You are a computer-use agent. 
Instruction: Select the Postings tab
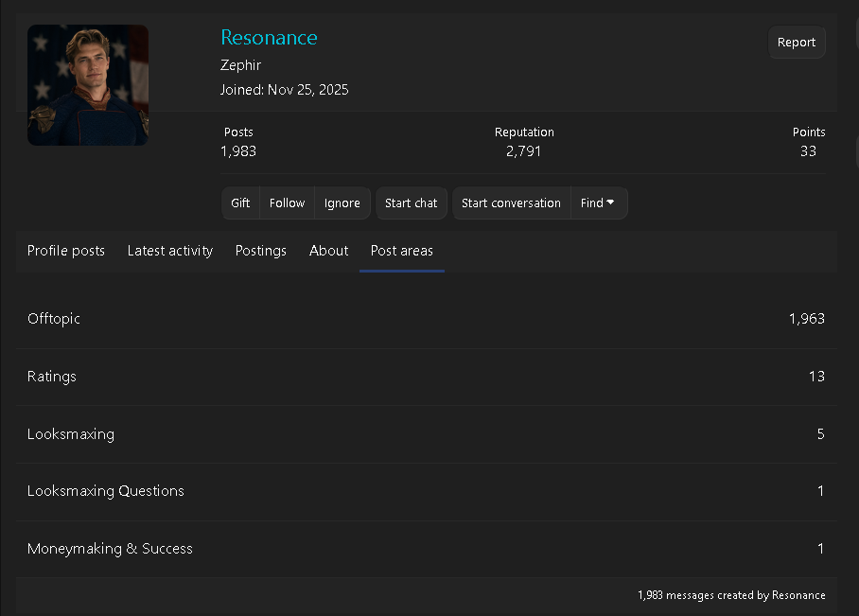point(261,251)
